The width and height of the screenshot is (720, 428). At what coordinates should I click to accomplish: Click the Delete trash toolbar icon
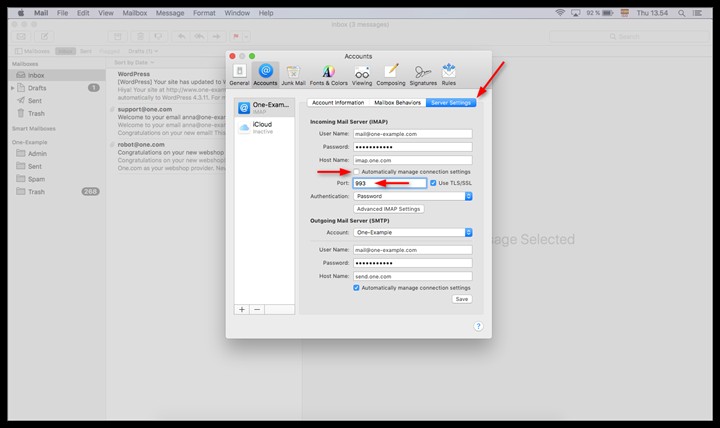point(141,36)
